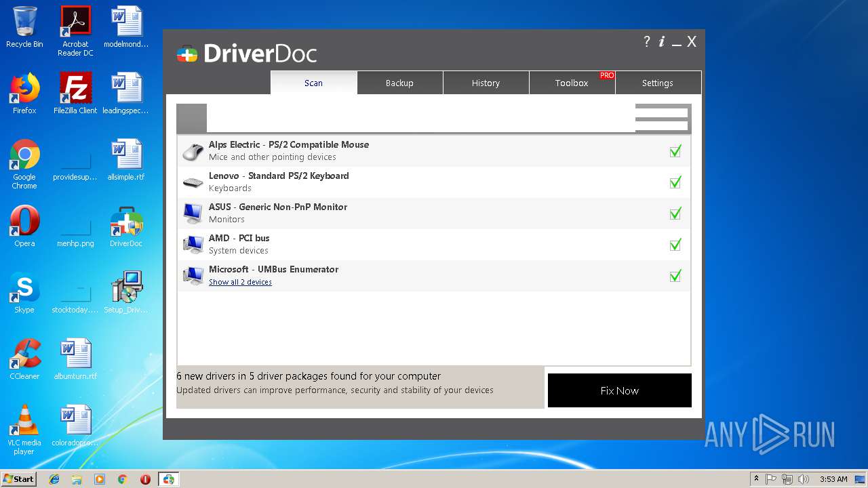The height and width of the screenshot is (488, 868).
Task: Switch to DriverDoc taskbar button
Action: (168, 479)
